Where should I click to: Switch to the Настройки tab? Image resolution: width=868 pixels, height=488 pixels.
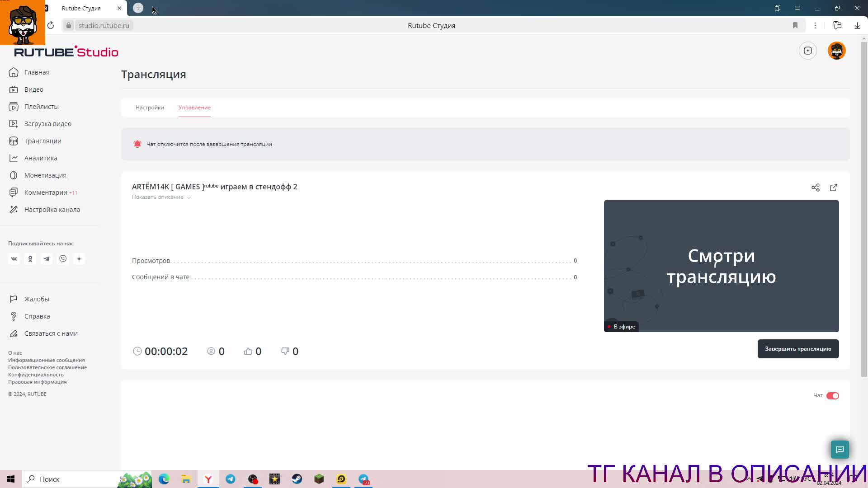(150, 108)
